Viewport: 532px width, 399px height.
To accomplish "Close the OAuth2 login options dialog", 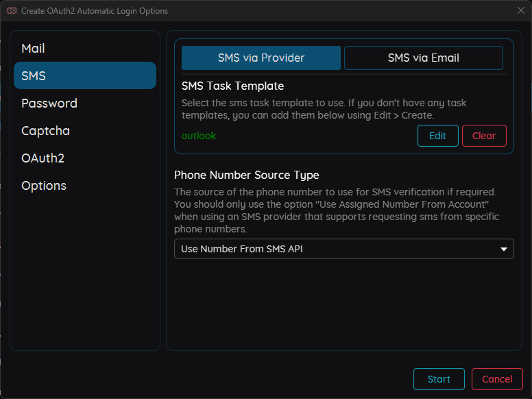I will click(x=520, y=10).
